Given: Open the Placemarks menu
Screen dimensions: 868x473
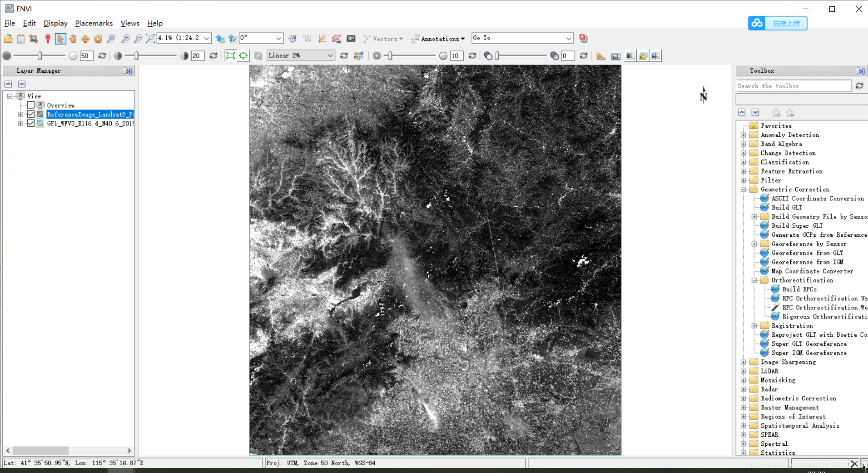Looking at the screenshot, I should tap(94, 23).
